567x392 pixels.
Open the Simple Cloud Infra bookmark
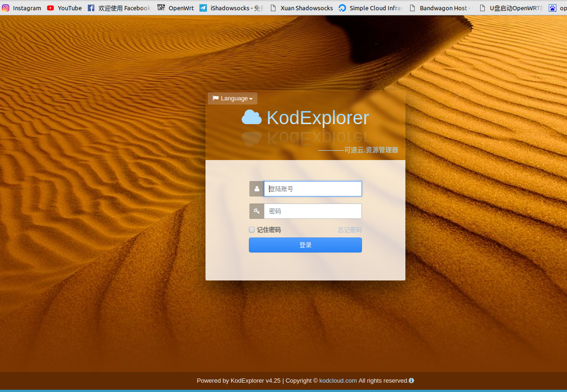coord(370,8)
